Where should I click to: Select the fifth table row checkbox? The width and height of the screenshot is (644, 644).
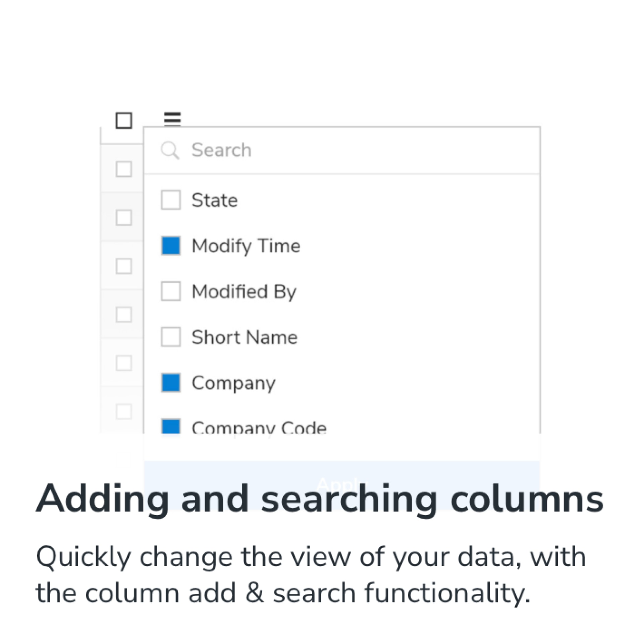(x=124, y=363)
